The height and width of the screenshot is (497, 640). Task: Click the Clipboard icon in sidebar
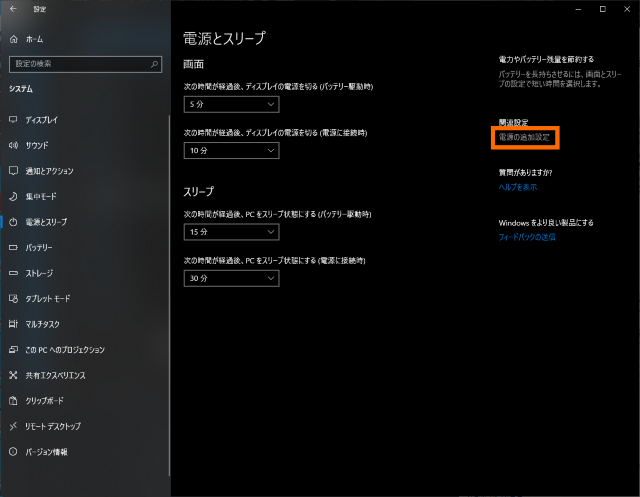(13, 401)
